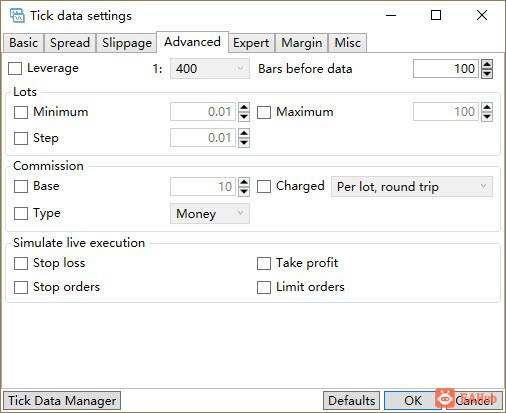Click Minimum lots up spinner arrow

244,107
